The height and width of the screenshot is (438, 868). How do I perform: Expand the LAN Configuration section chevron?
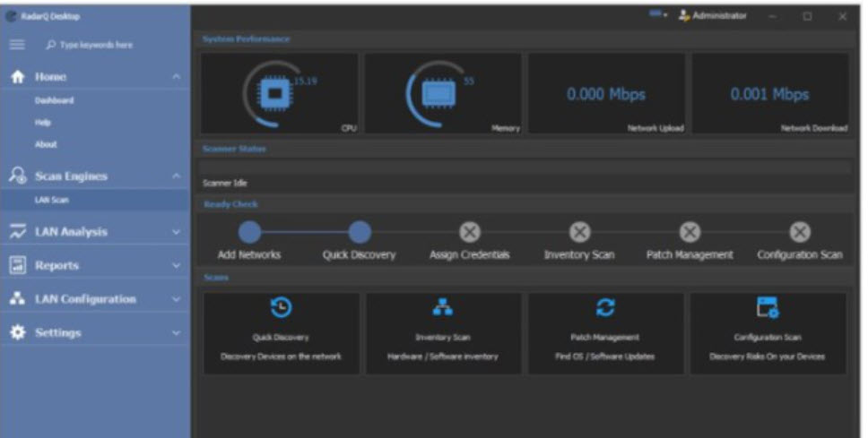[x=176, y=299]
